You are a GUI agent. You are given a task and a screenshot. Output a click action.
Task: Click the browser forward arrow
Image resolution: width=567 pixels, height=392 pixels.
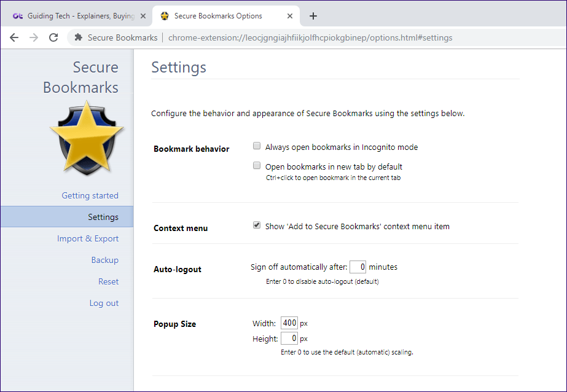coord(34,37)
